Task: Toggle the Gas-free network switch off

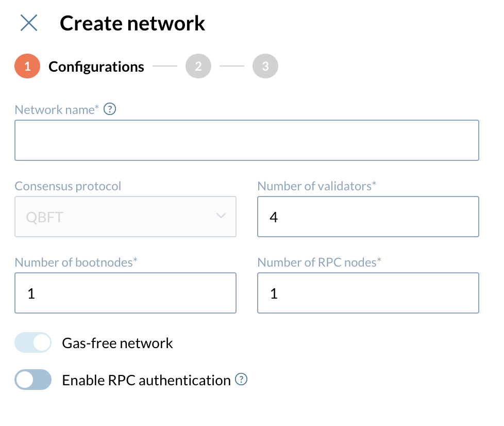Action: click(x=33, y=342)
